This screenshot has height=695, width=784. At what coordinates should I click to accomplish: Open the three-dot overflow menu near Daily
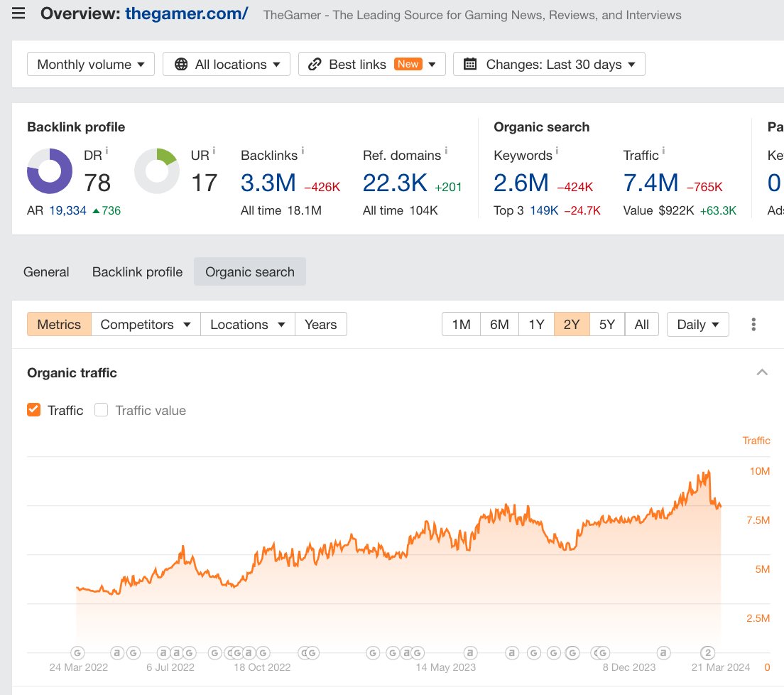pos(753,324)
